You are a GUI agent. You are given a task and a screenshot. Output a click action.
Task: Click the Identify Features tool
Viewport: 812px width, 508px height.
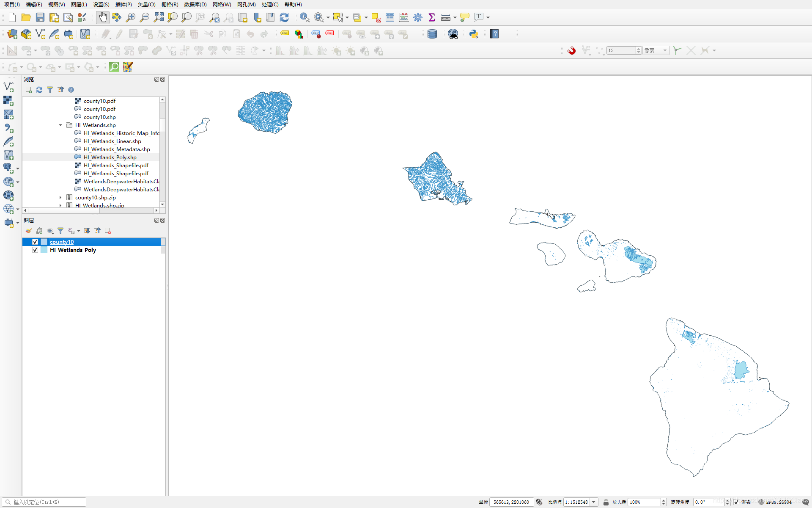click(x=304, y=17)
